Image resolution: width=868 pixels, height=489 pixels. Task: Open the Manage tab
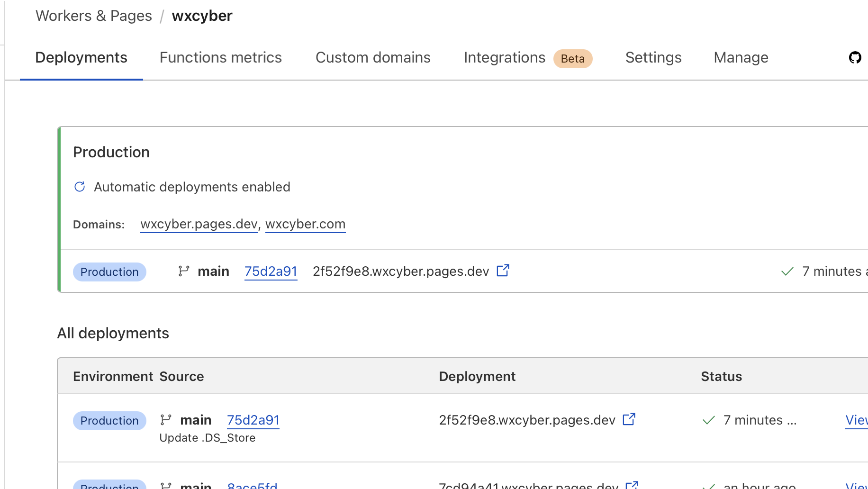coord(741,58)
